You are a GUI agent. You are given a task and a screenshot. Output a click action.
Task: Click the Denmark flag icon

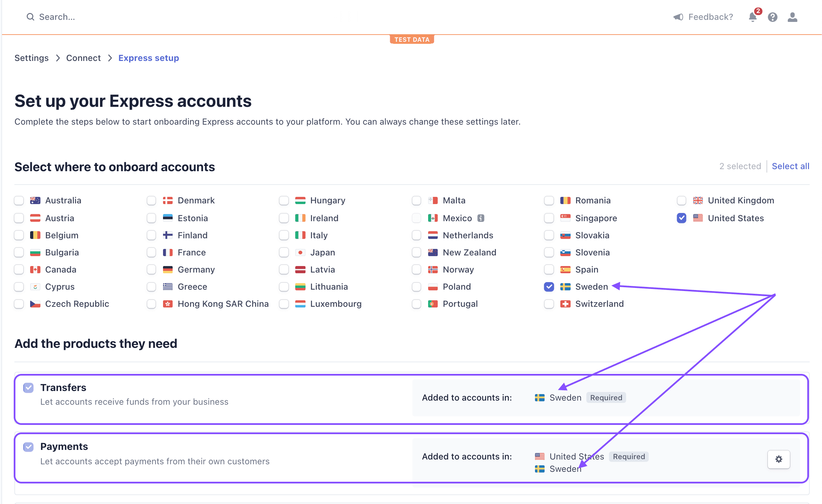pyautogui.click(x=168, y=200)
